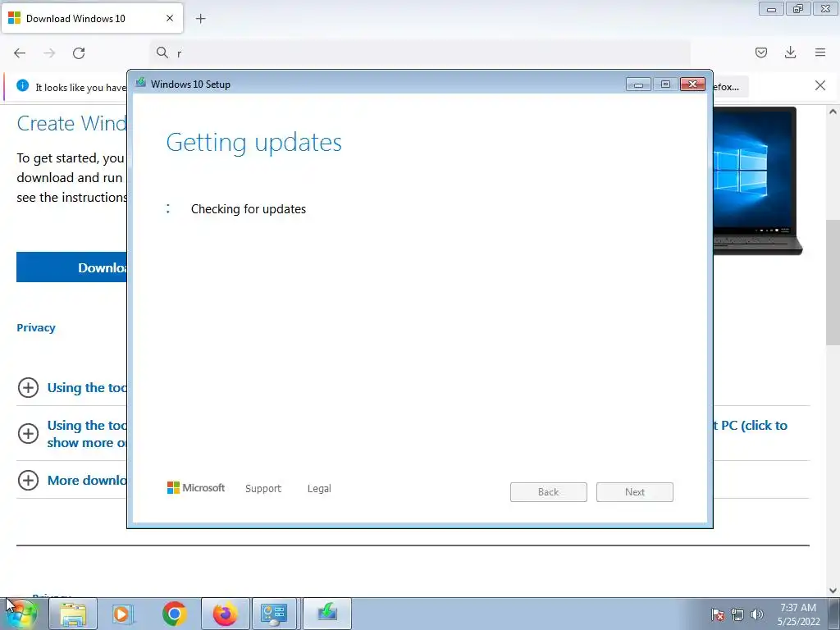Screen dimensions: 840x630
Task: Open the Pocket save icon in Firefox
Action: [x=760, y=52]
